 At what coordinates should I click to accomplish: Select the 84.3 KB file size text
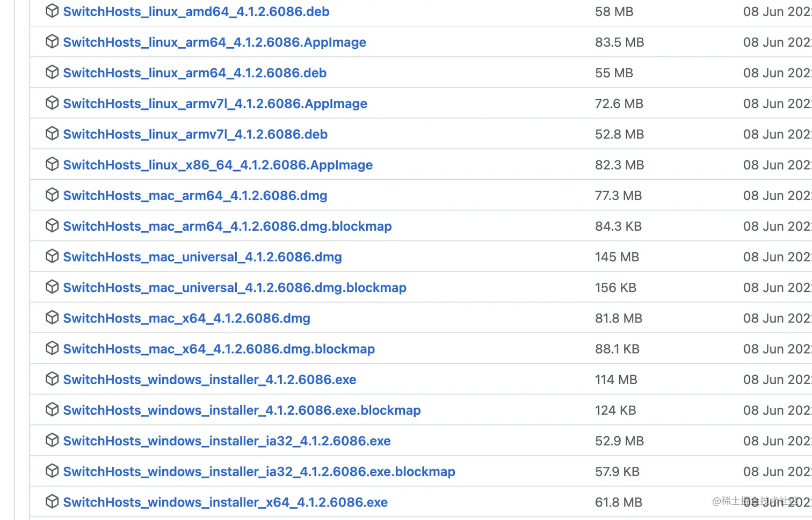618,225
